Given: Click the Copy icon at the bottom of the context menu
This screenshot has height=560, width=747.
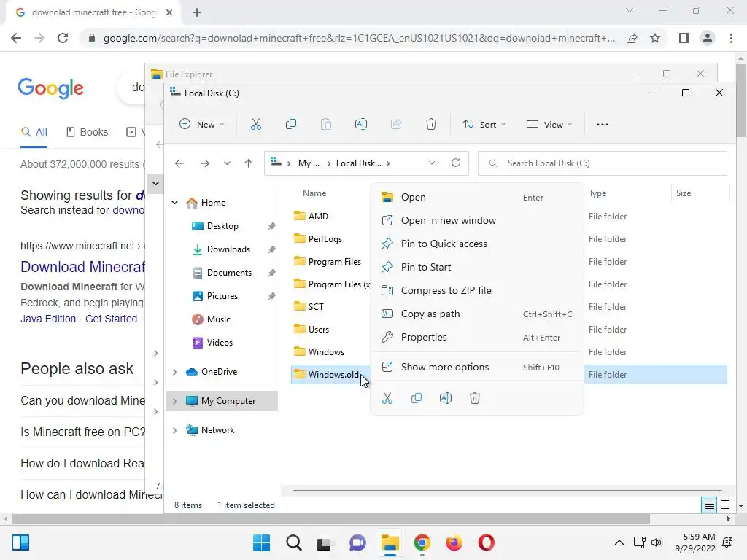Looking at the screenshot, I should point(417,398).
